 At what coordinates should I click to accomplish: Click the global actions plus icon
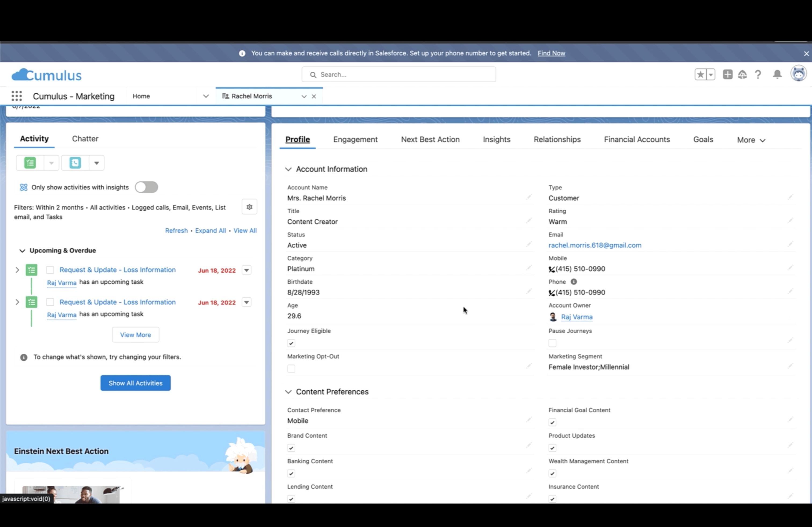pyautogui.click(x=727, y=74)
